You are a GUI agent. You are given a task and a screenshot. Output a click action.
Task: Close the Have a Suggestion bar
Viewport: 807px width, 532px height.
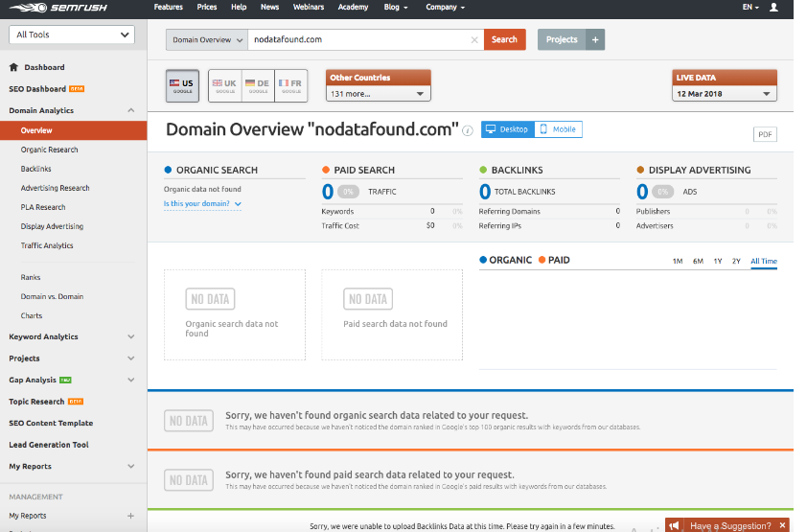click(782, 525)
